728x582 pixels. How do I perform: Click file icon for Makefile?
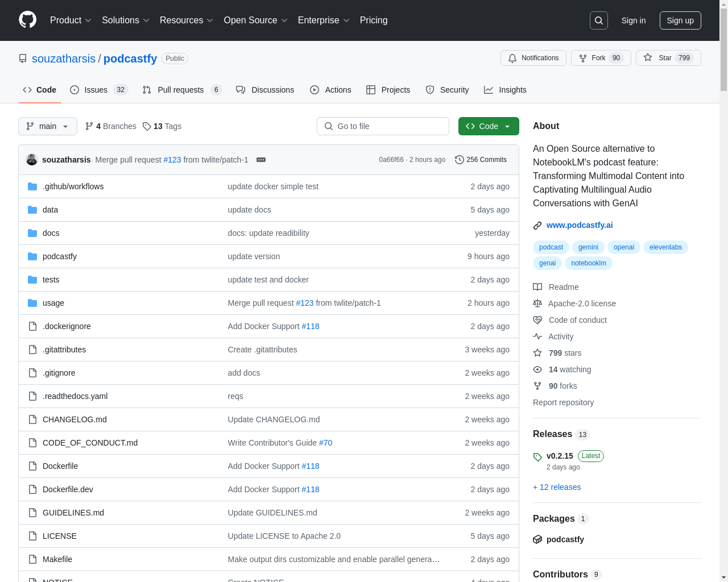(32, 559)
